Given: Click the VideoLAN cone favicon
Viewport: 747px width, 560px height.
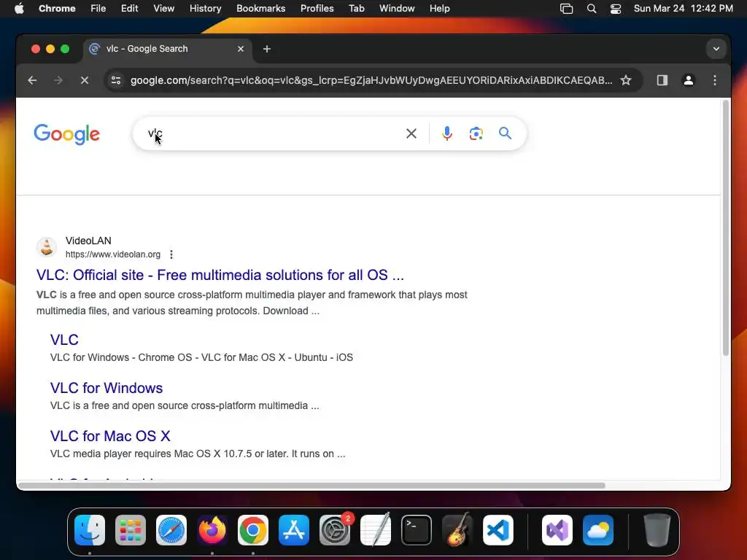Looking at the screenshot, I should point(47,247).
